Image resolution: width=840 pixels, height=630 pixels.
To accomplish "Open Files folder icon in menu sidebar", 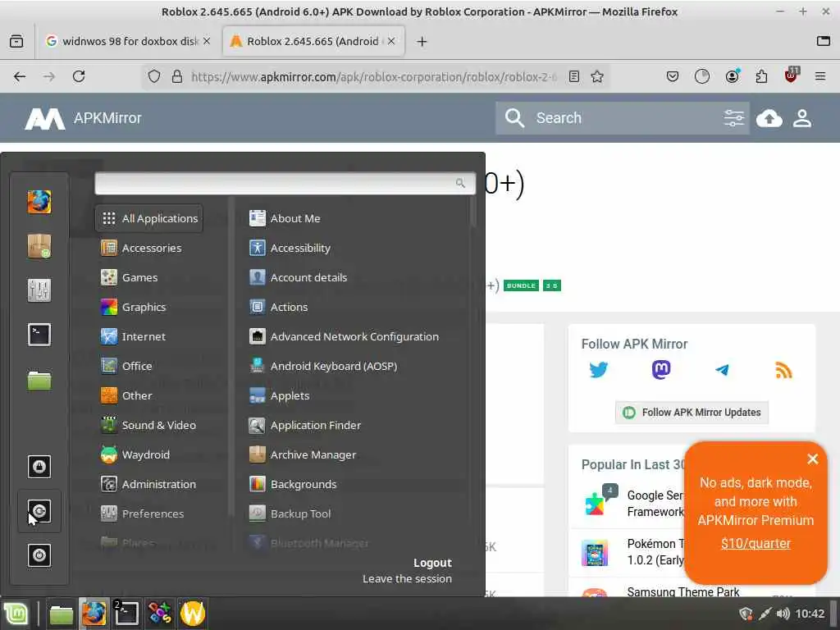I will point(39,380).
